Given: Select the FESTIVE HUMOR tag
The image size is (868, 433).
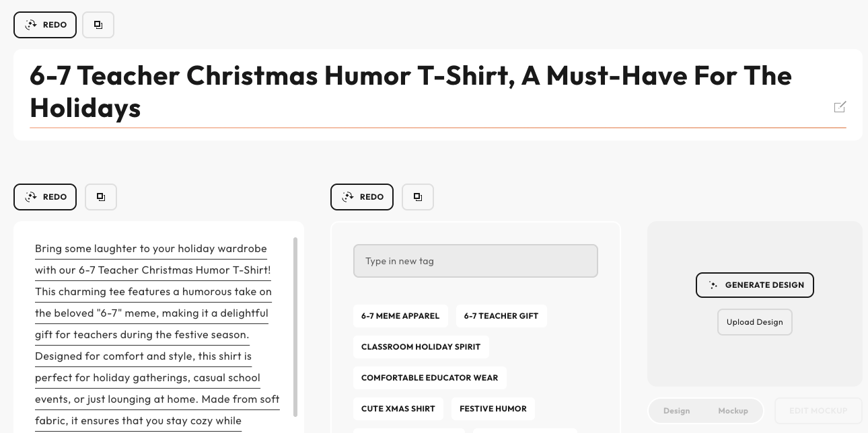Looking at the screenshot, I should [x=493, y=409].
